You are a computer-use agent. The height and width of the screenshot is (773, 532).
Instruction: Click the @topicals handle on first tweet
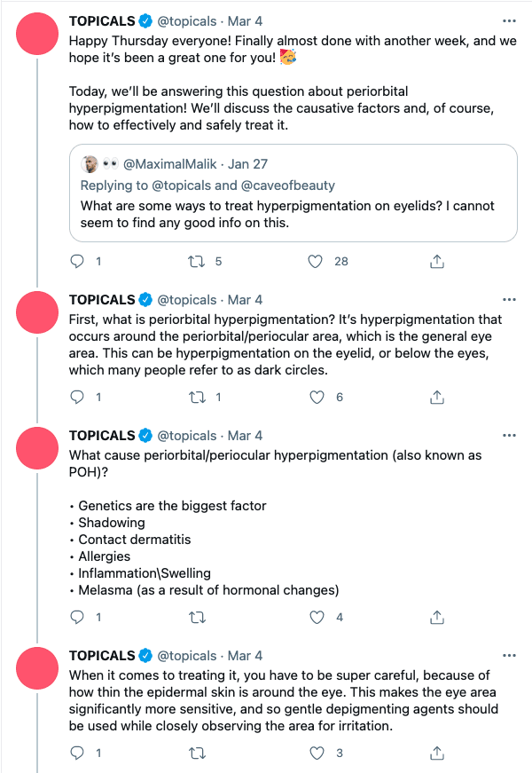[187, 21]
